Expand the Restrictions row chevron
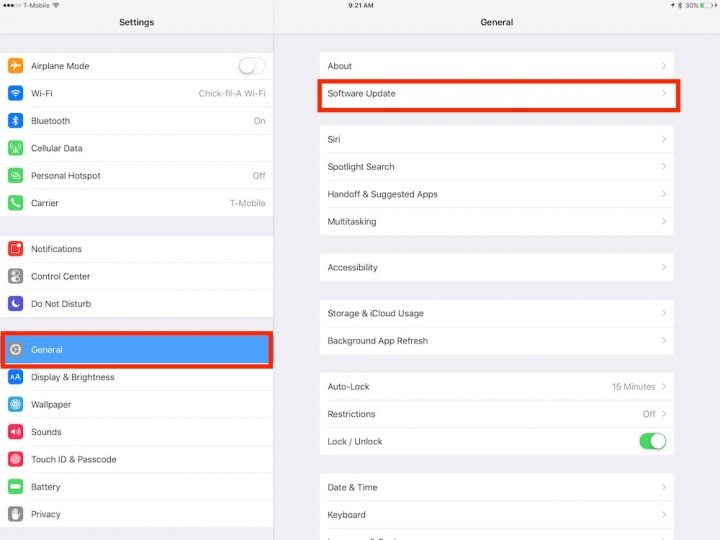The image size is (720, 540). (664, 414)
